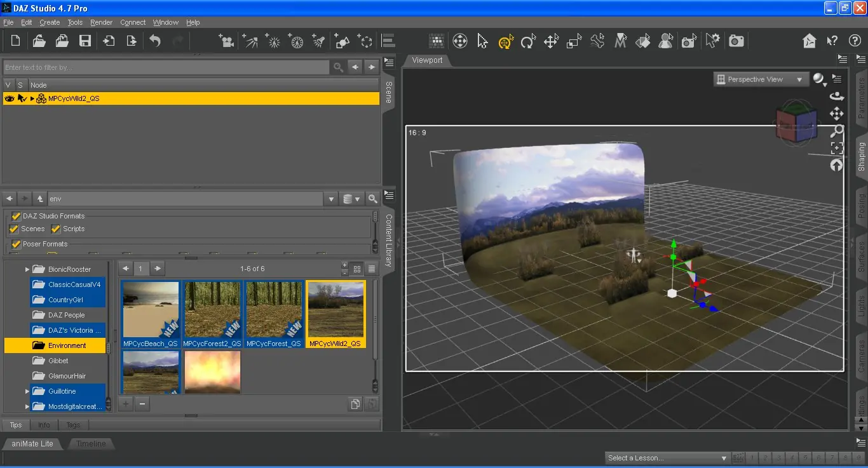Click the scene filter text field
The height and width of the screenshot is (468, 868).
[165, 67]
